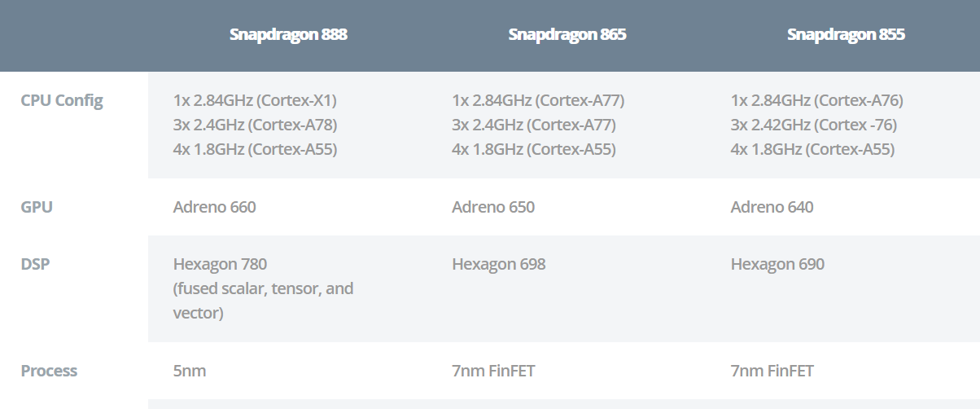
Task: Click the 3x 2.4GHz (Cortex-A78) line
Action: pos(255,125)
